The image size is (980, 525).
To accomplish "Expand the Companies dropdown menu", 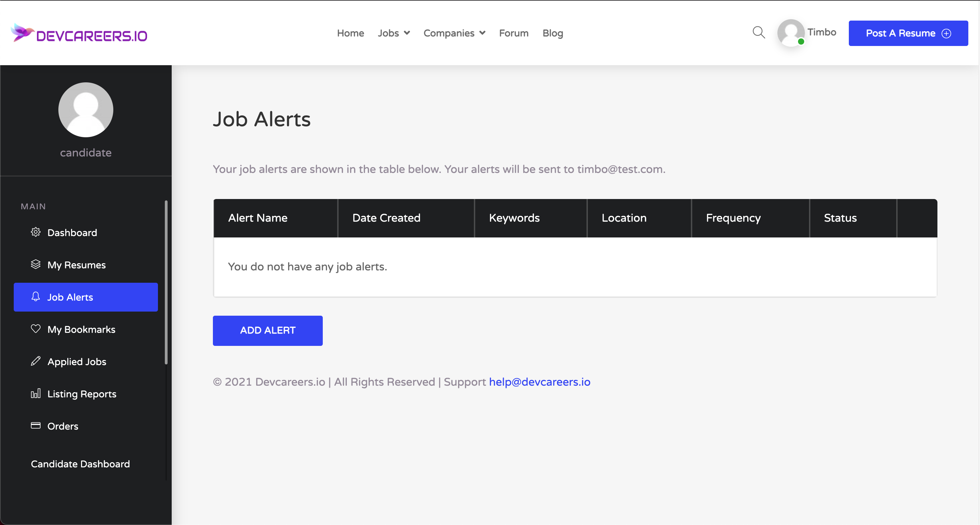I will [x=454, y=33].
